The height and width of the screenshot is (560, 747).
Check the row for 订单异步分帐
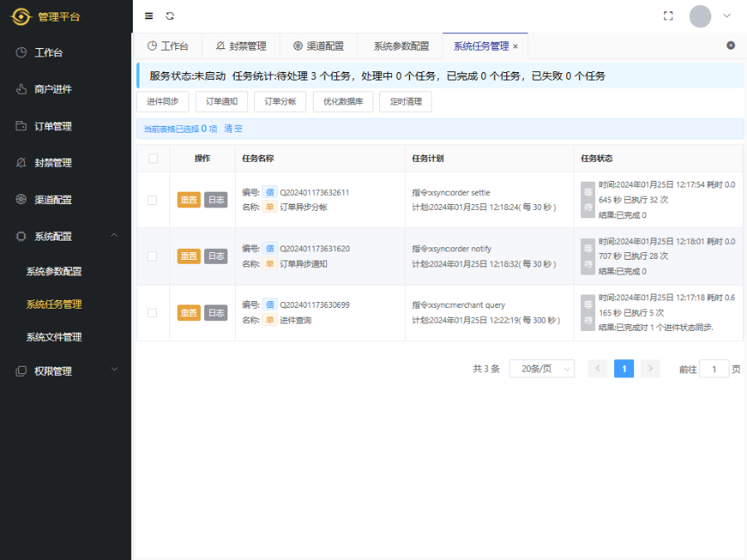(152, 200)
